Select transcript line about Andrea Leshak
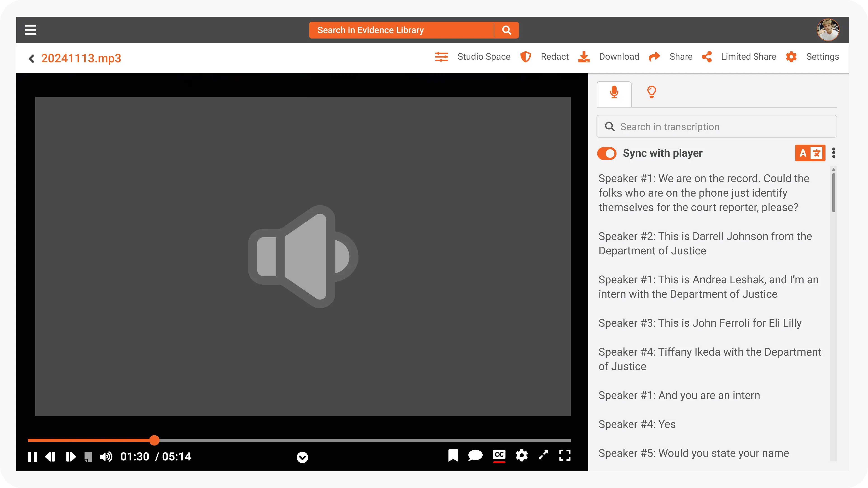868x488 pixels. coord(708,287)
